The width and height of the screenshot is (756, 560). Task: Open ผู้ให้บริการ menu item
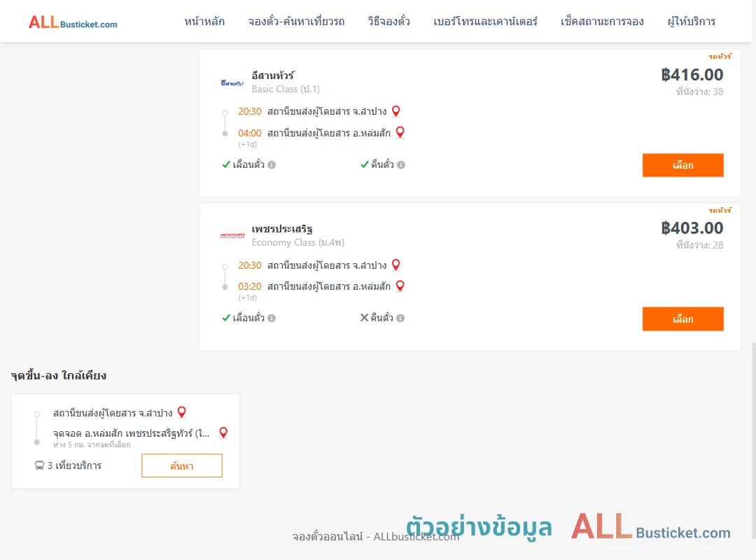[x=691, y=21]
